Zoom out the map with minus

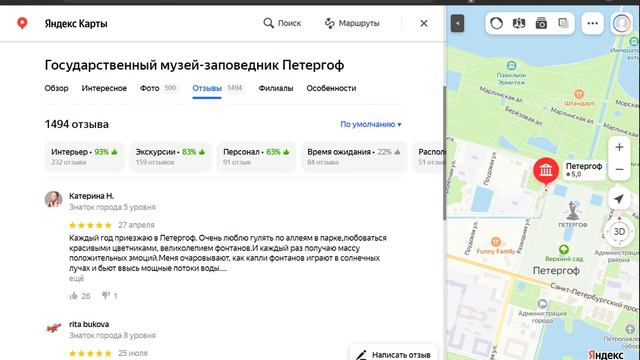pyautogui.click(x=619, y=169)
